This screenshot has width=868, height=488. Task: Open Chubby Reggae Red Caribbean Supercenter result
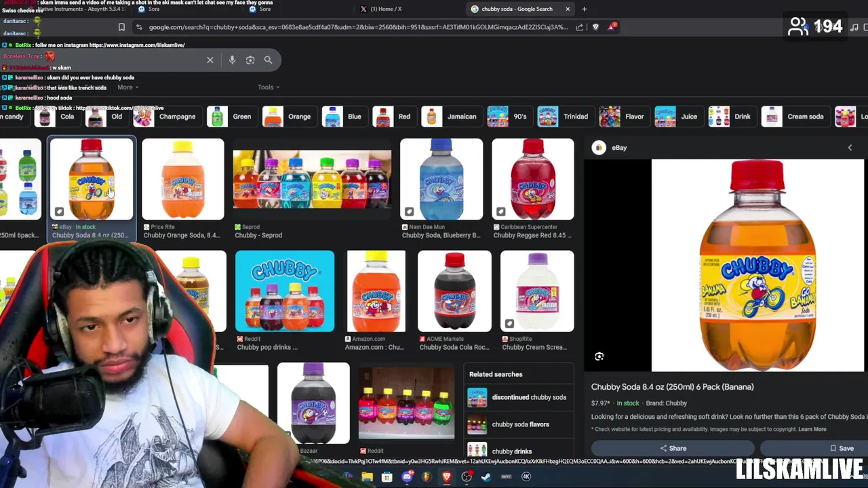coord(533,180)
